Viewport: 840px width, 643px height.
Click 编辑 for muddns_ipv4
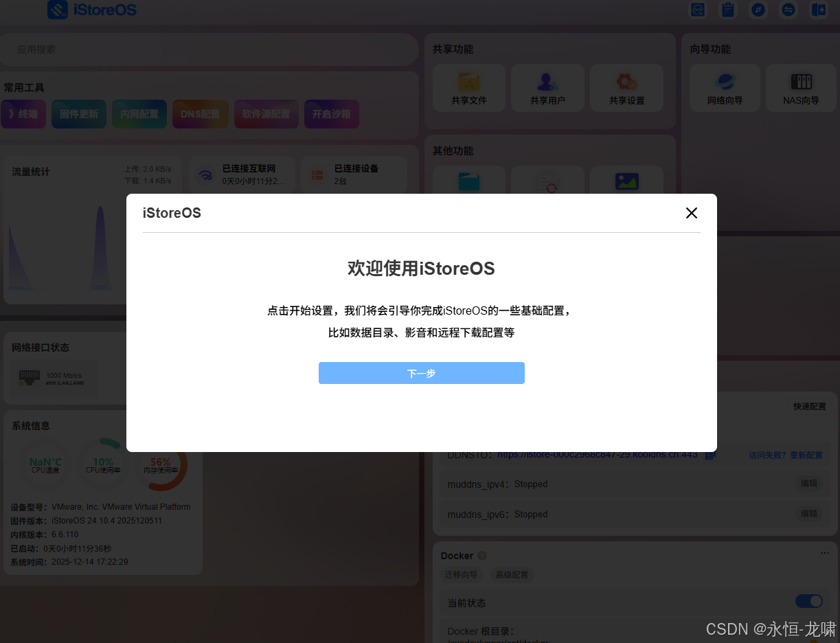click(809, 484)
